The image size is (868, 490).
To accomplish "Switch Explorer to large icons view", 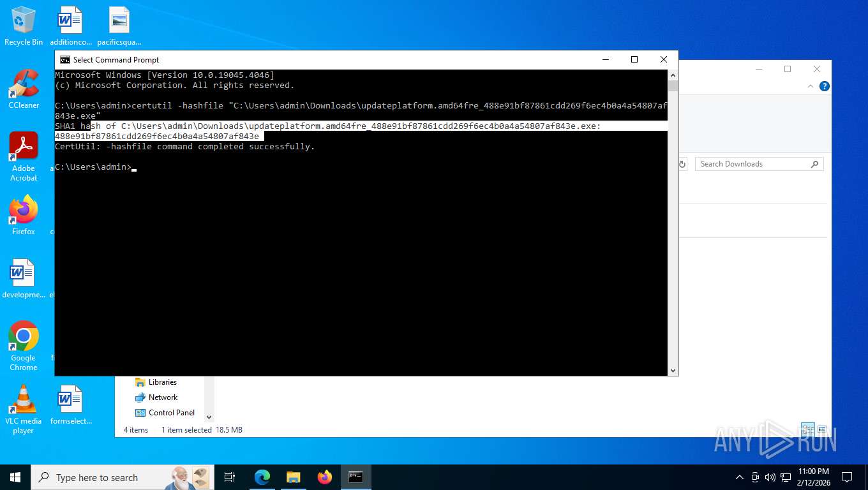I will point(822,430).
